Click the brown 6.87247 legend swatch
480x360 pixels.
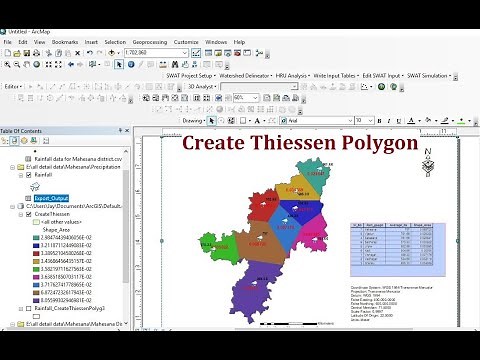[x=36, y=293]
